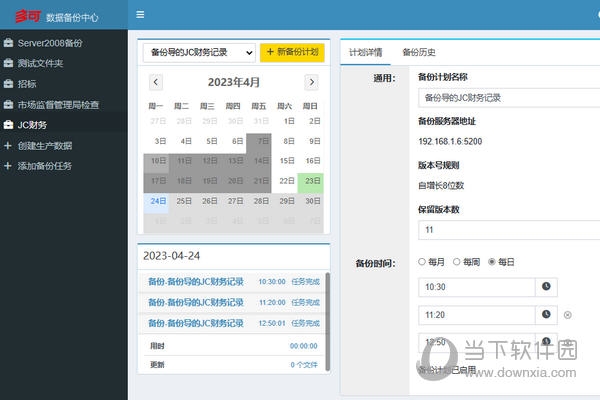
Task: Open backup task at 12:50:01
Action: click(234, 323)
